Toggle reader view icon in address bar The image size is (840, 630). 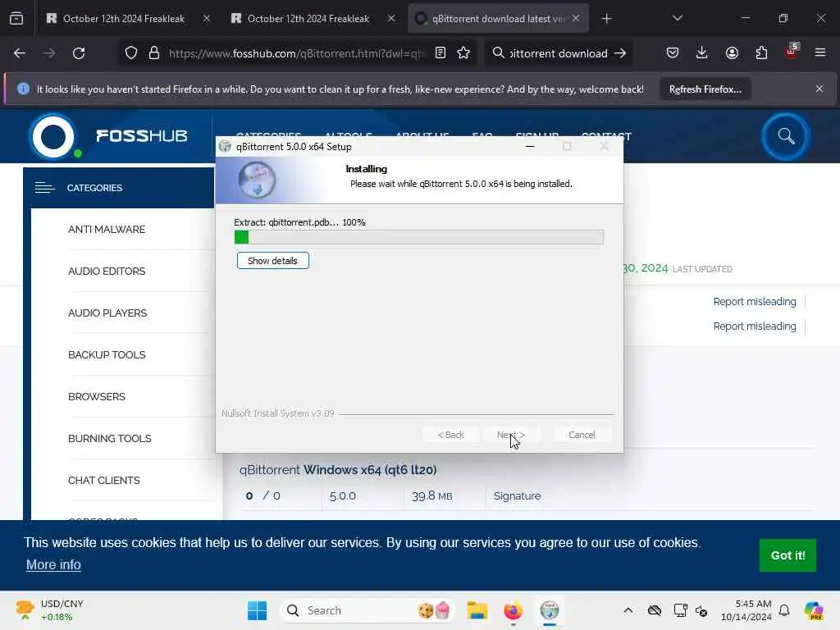441,53
